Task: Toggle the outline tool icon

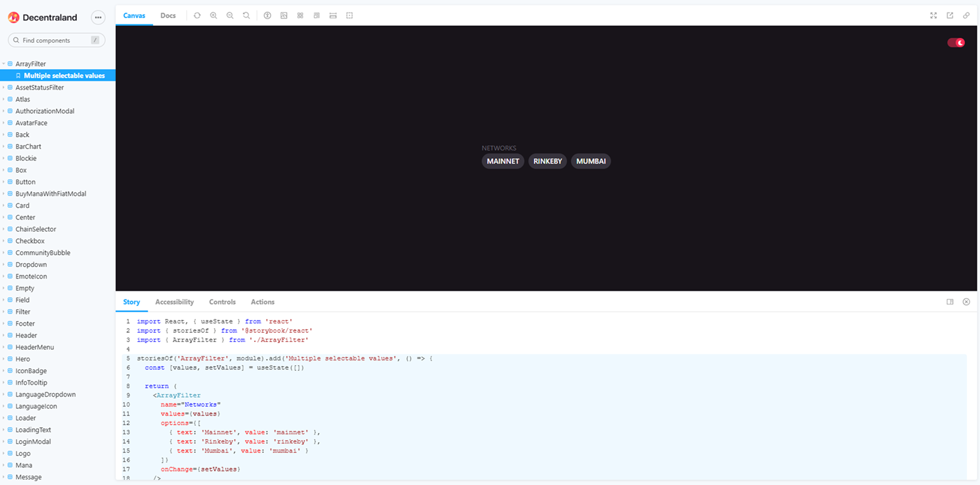Action: point(350,15)
